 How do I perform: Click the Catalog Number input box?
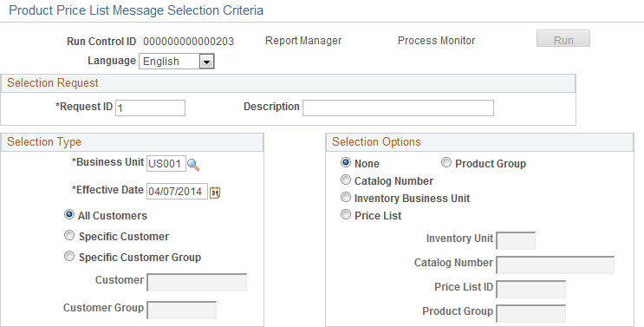point(556,265)
